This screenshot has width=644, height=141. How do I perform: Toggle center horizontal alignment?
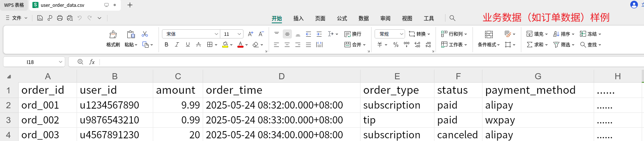287,45
